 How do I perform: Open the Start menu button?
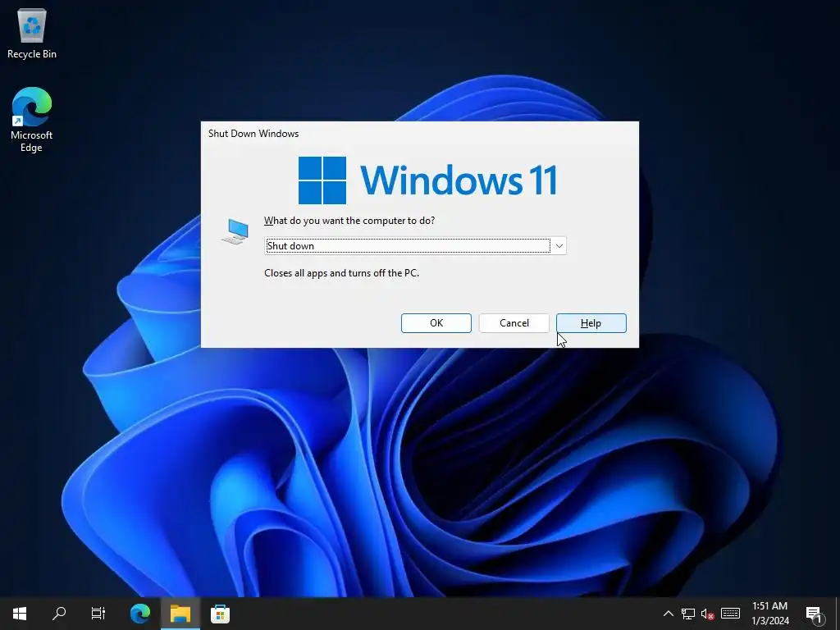20,614
